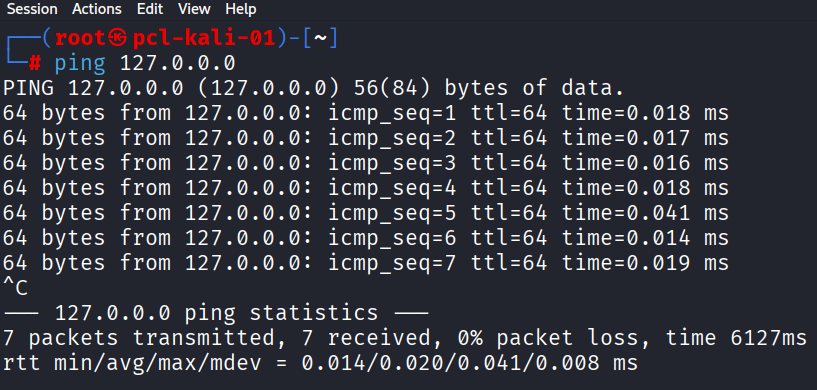Click the rtt min/avg/max/mdev line
Viewport: 817px width, 390px height.
pos(320,363)
